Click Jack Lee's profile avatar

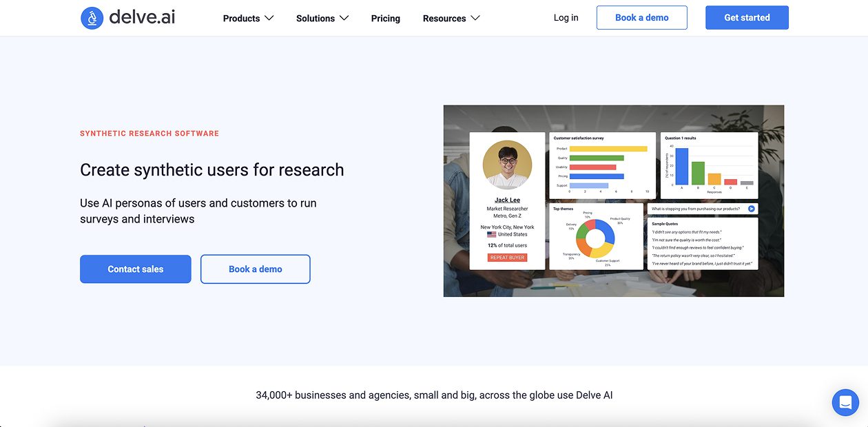[x=507, y=165]
